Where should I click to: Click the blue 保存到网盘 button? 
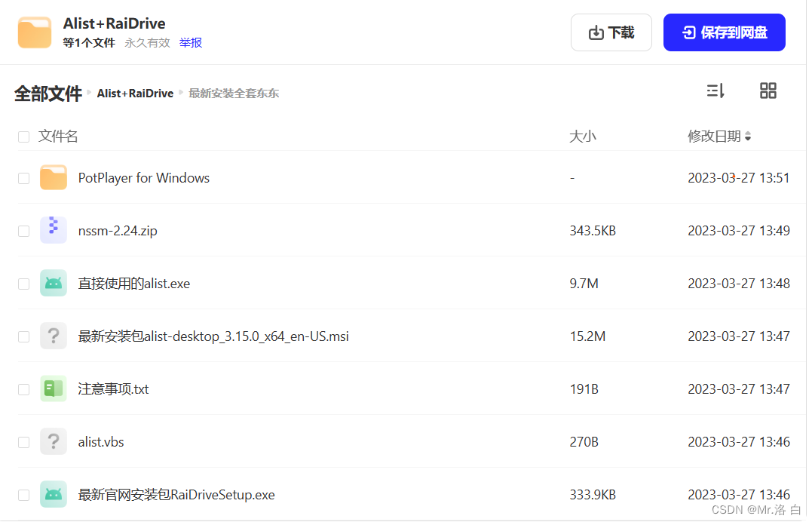click(x=724, y=32)
